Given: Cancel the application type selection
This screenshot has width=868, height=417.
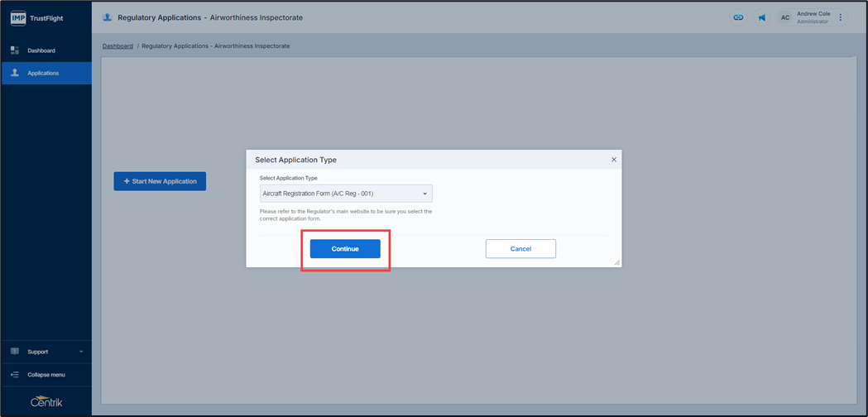Looking at the screenshot, I should [520, 249].
